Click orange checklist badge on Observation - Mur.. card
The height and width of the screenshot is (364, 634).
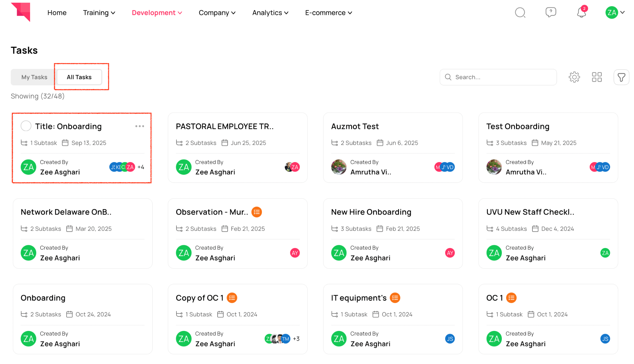257,212
